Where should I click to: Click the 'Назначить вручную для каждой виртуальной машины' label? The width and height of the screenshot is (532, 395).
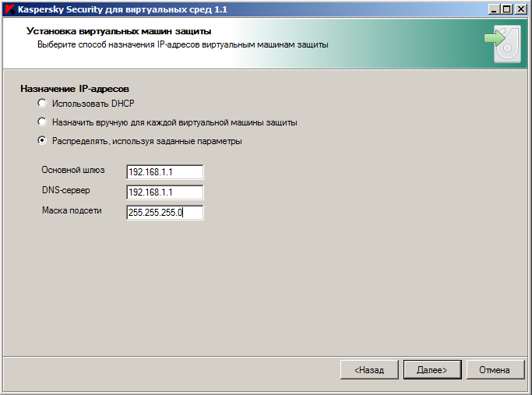(174, 122)
